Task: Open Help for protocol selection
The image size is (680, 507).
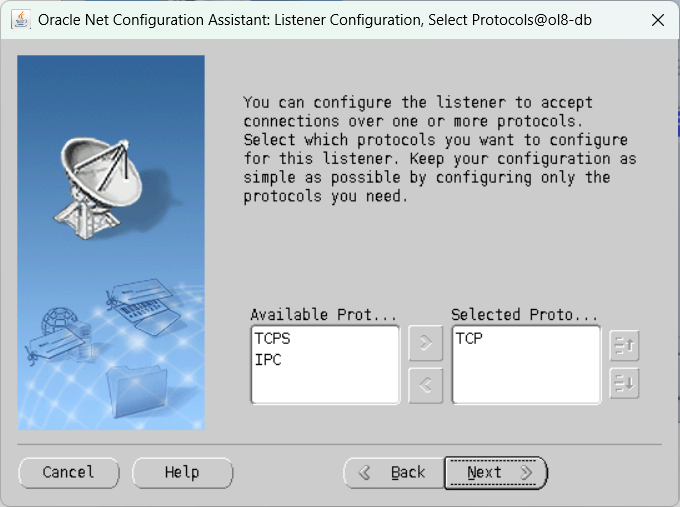Action: [x=182, y=472]
